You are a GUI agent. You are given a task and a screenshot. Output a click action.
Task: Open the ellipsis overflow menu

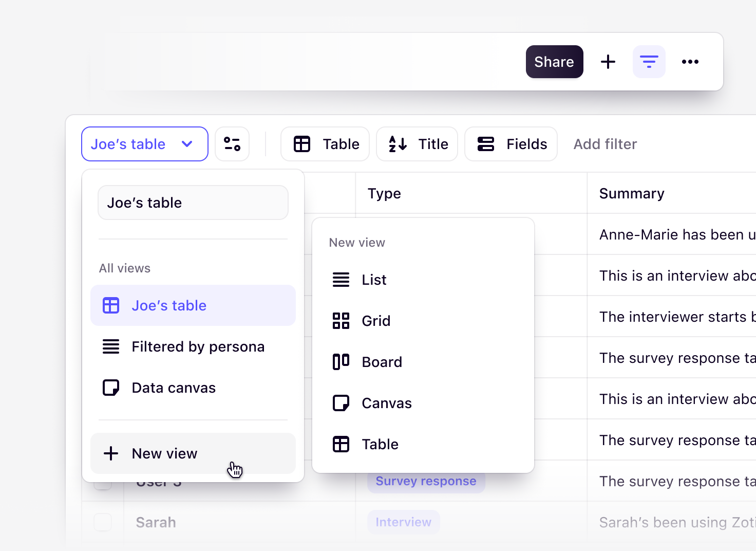click(x=690, y=62)
